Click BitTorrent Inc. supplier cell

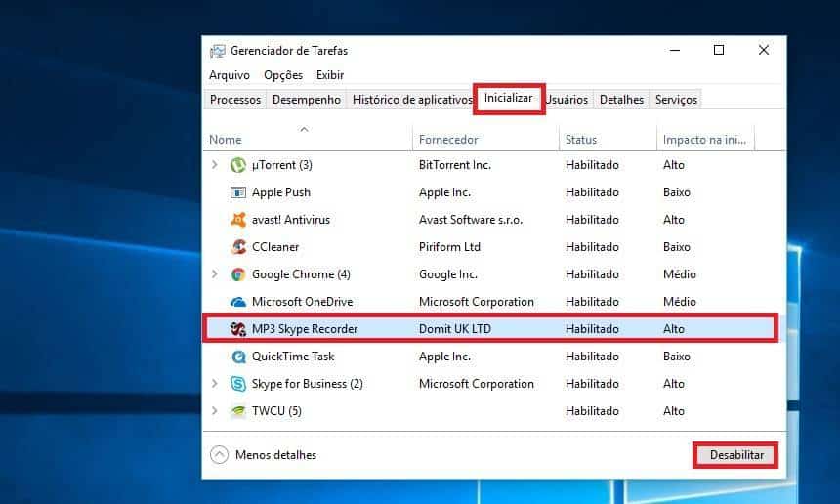click(x=455, y=165)
